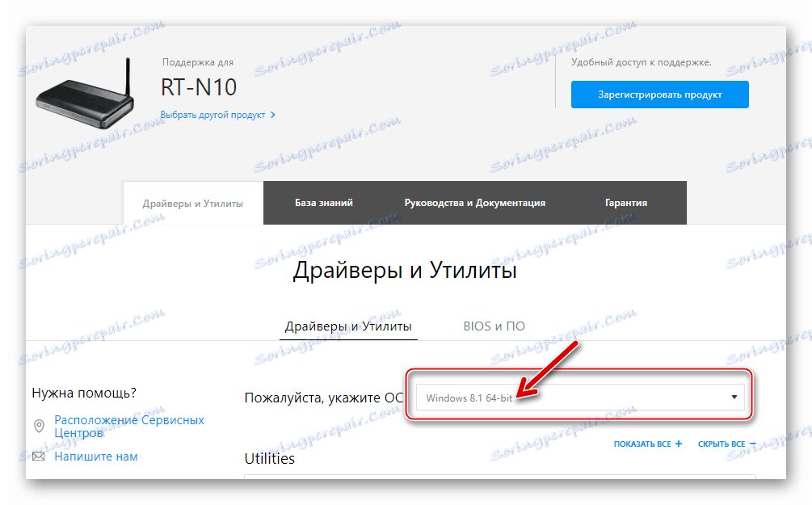This screenshot has width=812, height=505.
Task: Open the OS selection dropdown showing Windows 8.1 64-bit
Action: click(580, 398)
